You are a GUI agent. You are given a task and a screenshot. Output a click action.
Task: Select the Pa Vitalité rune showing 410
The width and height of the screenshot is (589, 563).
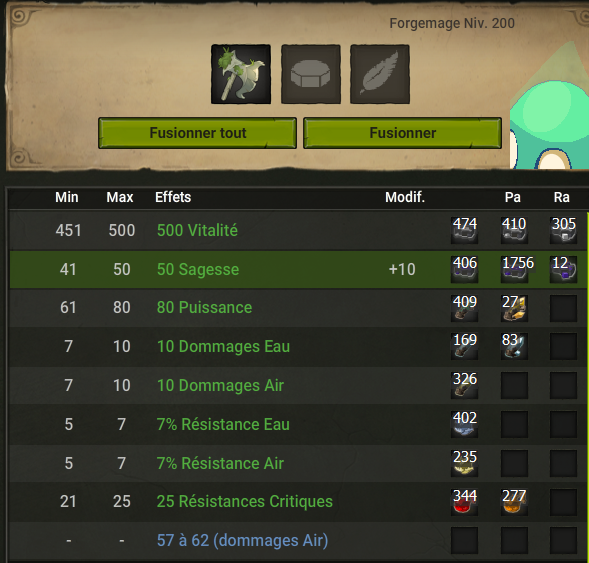click(x=514, y=230)
